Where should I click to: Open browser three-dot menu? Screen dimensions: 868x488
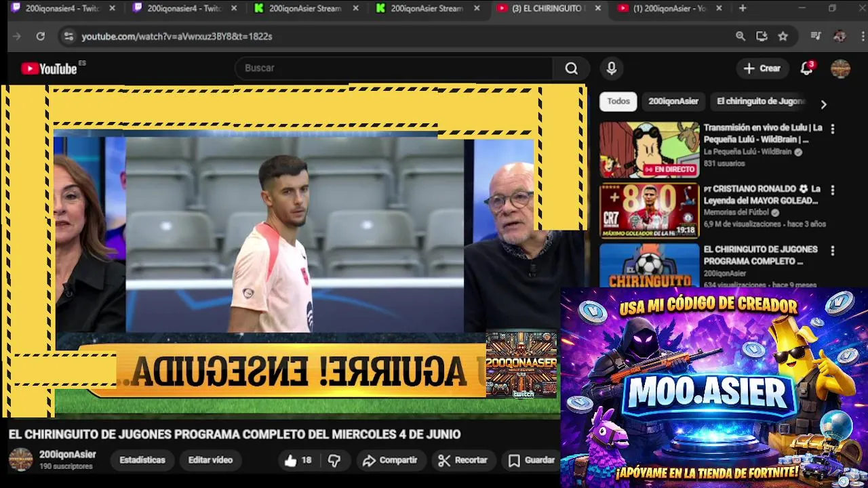pos(861,37)
